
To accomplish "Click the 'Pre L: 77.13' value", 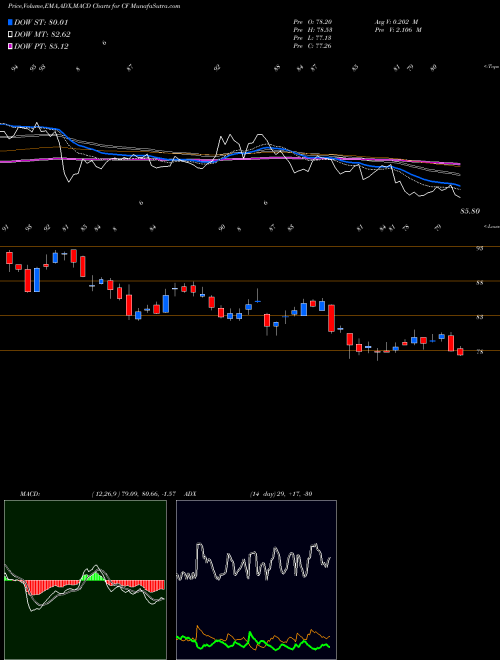I will click(313, 38).
